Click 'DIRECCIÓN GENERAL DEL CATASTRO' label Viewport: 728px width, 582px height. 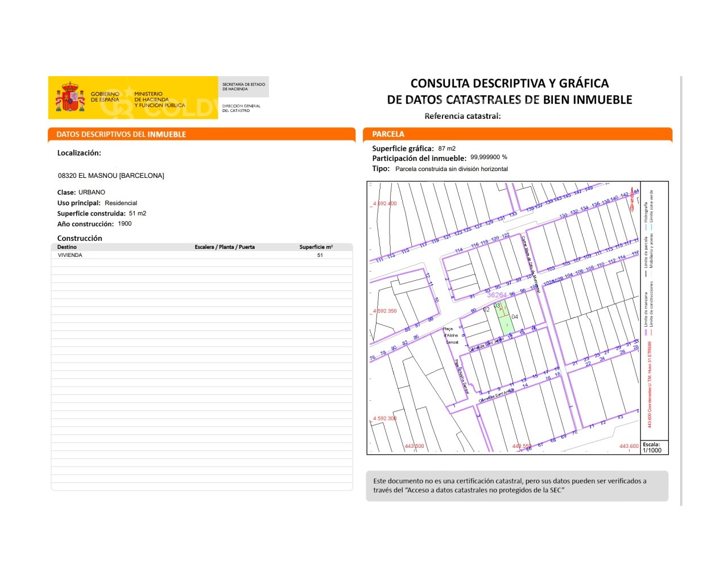point(241,108)
